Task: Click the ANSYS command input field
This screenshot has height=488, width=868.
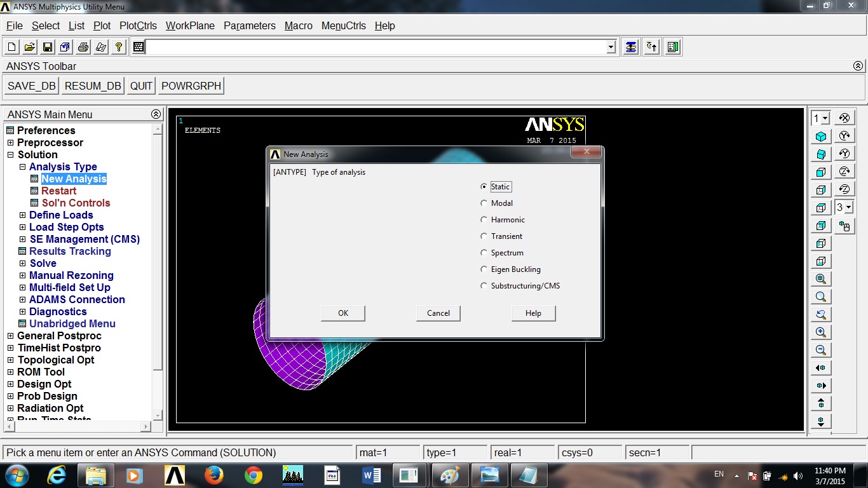Action: [x=376, y=47]
